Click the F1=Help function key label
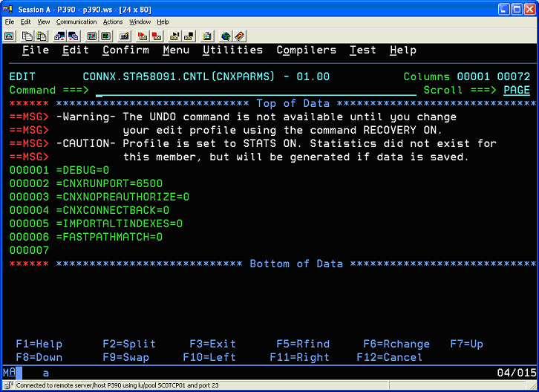 [39, 344]
